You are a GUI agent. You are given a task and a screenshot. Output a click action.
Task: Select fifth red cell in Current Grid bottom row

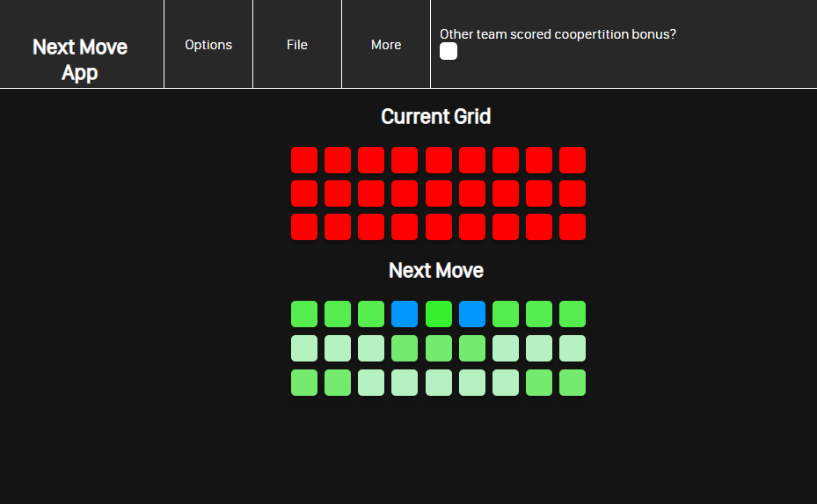click(x=439, y=227)
